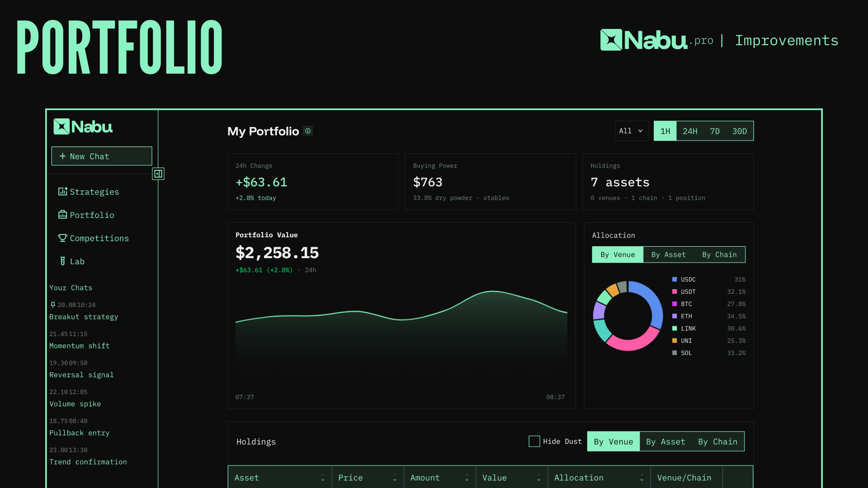This screenshot has width=868, height=488.
Task: Open the Reversal signal chat
Action: coord(81,375)
